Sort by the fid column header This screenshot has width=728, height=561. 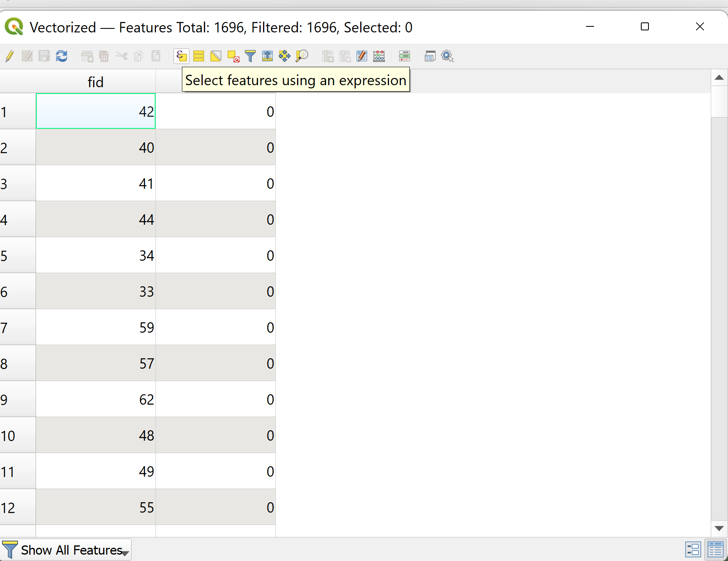click(96, 82)
